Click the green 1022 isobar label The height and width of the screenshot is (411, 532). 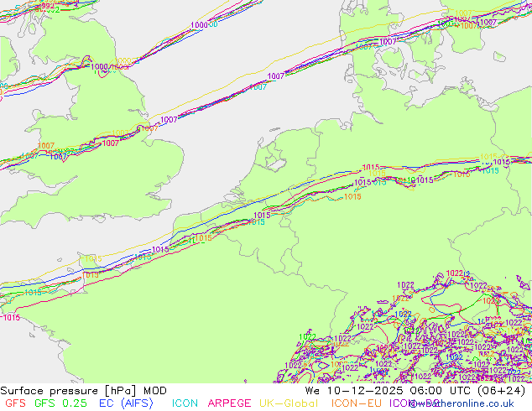[x=307, y=336]
